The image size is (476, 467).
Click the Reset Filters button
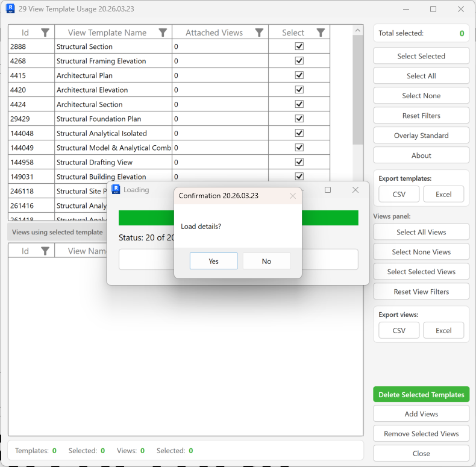point(421,116)
